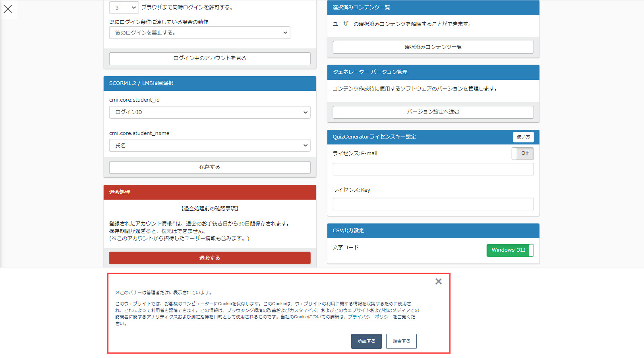Open the cmi.core.student_id dropdown
The width and height of the screenshot is (644, 358).
point(209,112)
